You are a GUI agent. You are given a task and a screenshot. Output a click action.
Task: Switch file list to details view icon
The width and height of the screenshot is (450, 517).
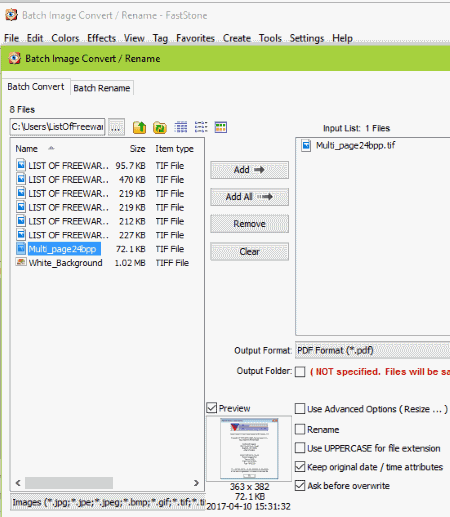[x=181, y=127]
